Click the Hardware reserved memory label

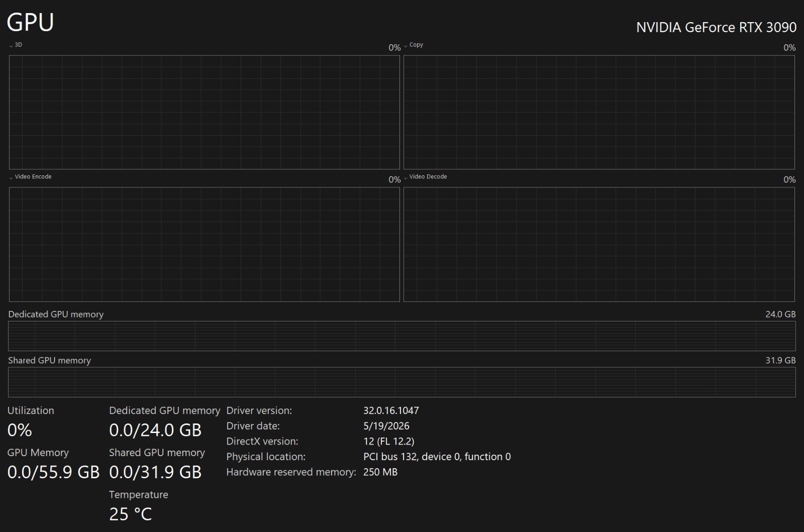[291, 472]
